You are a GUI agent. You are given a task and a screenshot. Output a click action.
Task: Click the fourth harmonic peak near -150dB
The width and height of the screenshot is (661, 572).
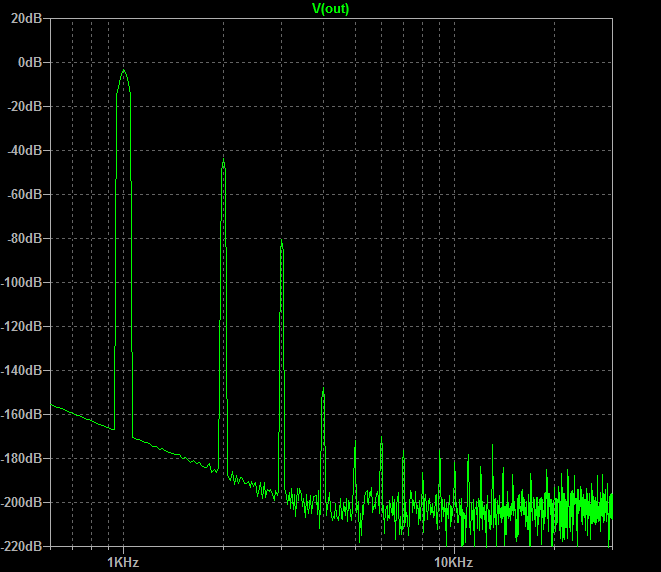[323, 389]
